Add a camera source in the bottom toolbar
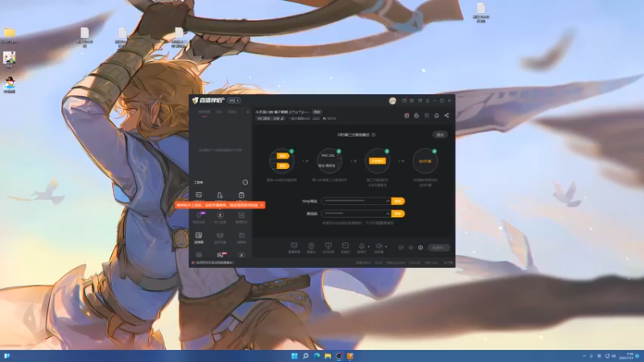The height and width of the screenshot is (362, 644). coord(311,248)
